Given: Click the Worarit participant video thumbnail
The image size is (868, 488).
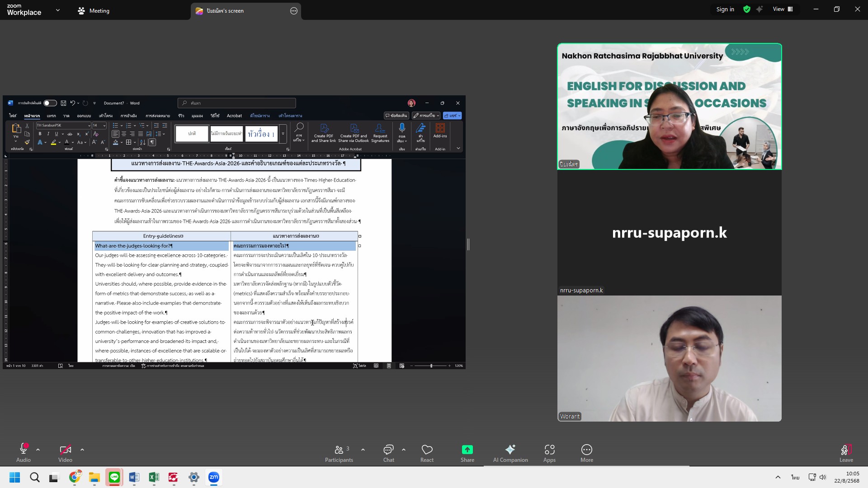Looking at the screenshot, I should tap(669, 359).
